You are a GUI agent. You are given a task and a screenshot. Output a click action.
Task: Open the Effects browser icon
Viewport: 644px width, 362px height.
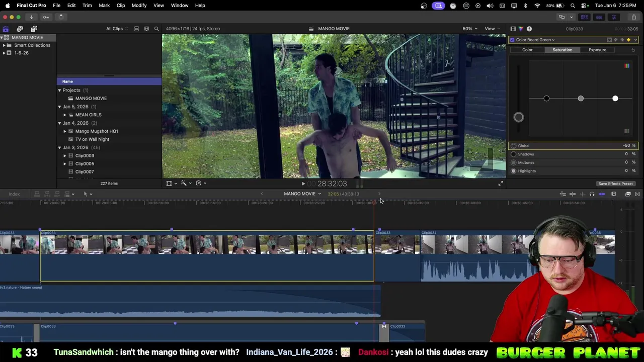pos(628,194)
